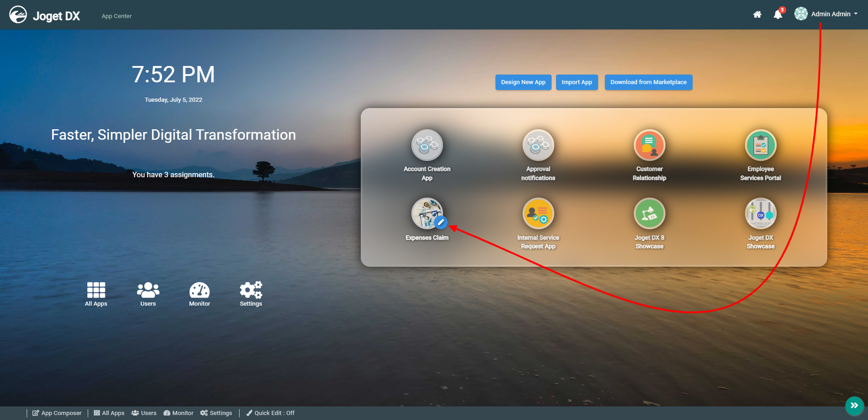This screenshot has width=868, height=420.
Task: Launch Employee Services Portal app icon
Action: [x=761, y=145]
